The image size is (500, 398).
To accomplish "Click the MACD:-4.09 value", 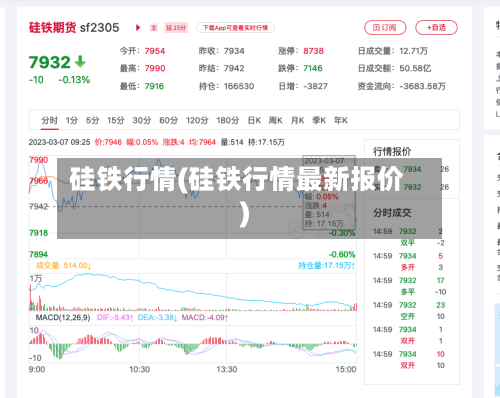I will point(205,317).
